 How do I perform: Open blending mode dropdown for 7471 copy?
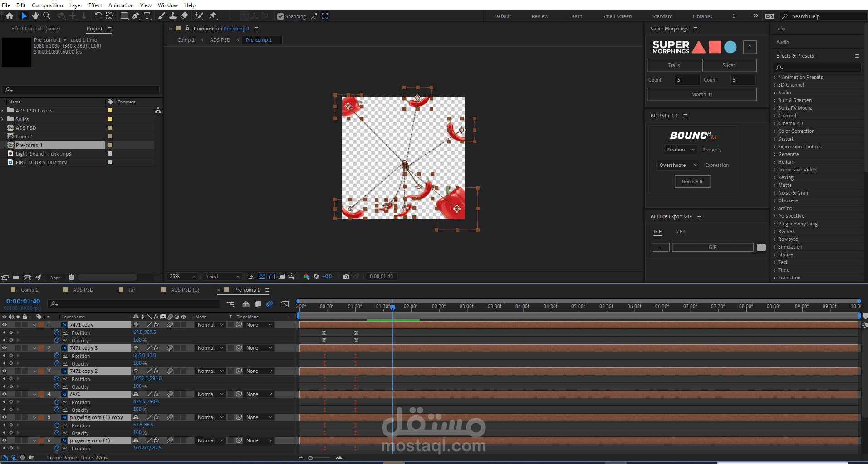tap(211, 325)
